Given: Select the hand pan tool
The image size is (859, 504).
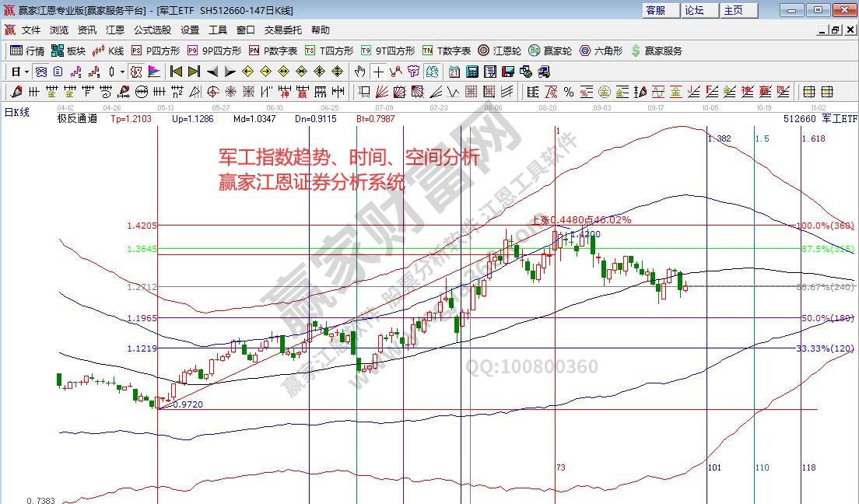Looking at the screenshot, I should (359, 72).
